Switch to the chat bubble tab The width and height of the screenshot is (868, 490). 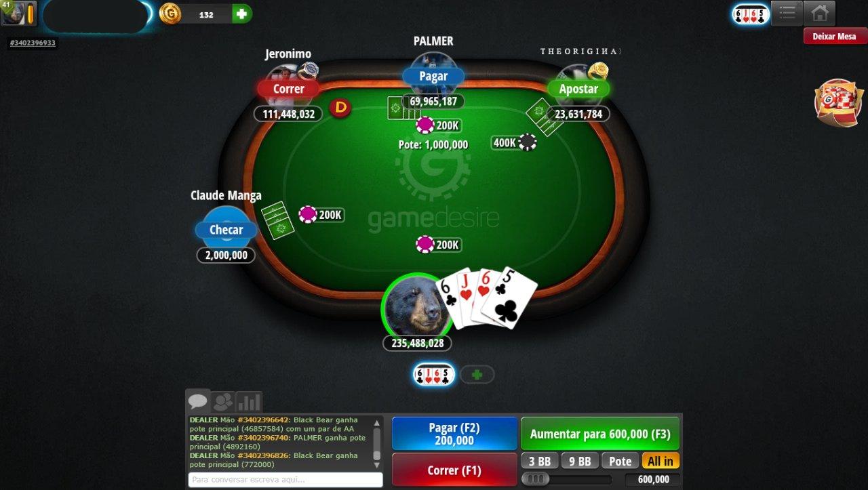tap(198, 401)
